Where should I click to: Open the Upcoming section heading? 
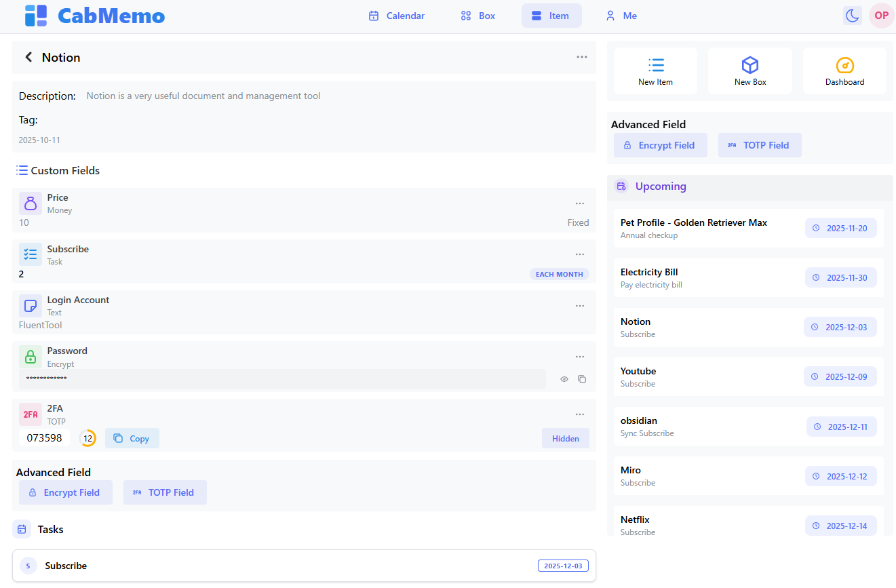[x=661, y=186]
